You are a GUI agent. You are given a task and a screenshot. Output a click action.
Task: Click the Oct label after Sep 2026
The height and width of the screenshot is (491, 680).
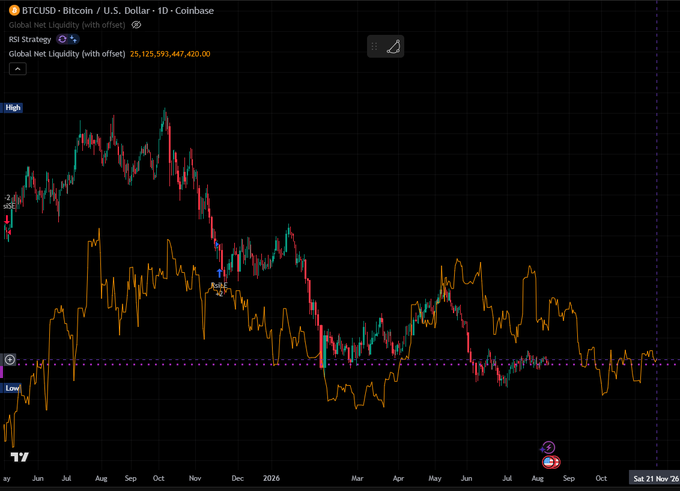601,478
